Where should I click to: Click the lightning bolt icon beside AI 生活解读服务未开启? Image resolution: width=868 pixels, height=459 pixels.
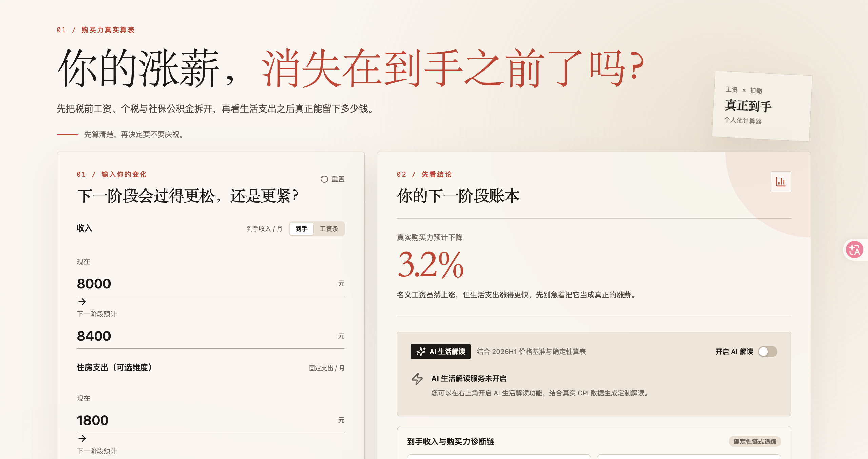tap(417, 379)
